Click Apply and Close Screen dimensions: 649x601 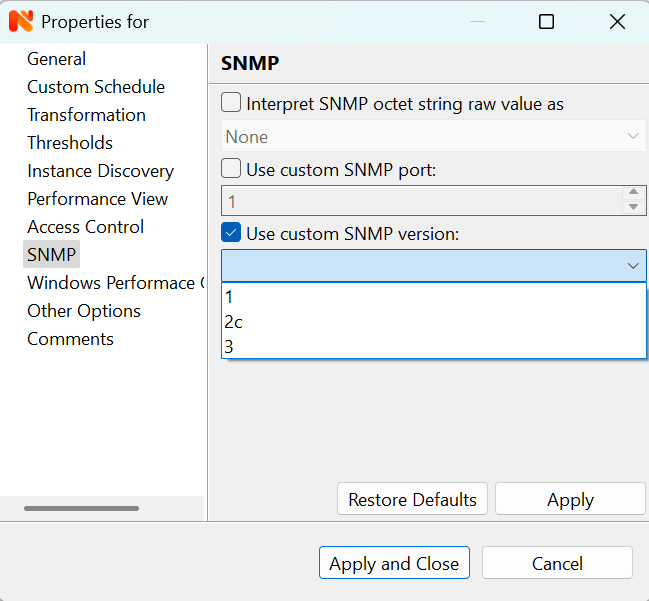click(394, 563)
